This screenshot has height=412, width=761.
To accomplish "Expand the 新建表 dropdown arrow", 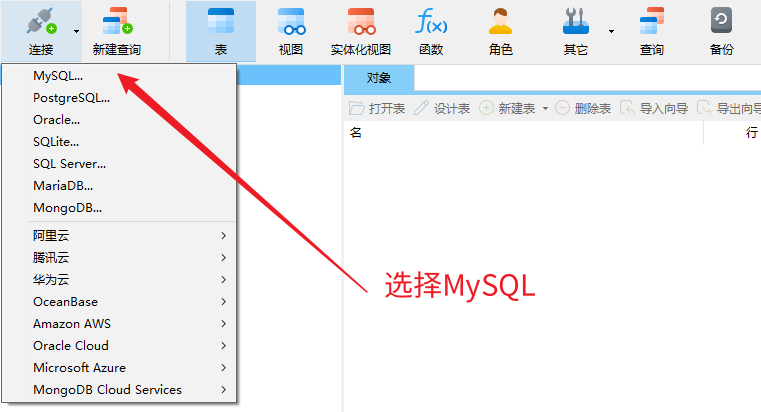I will coord(545,108).
